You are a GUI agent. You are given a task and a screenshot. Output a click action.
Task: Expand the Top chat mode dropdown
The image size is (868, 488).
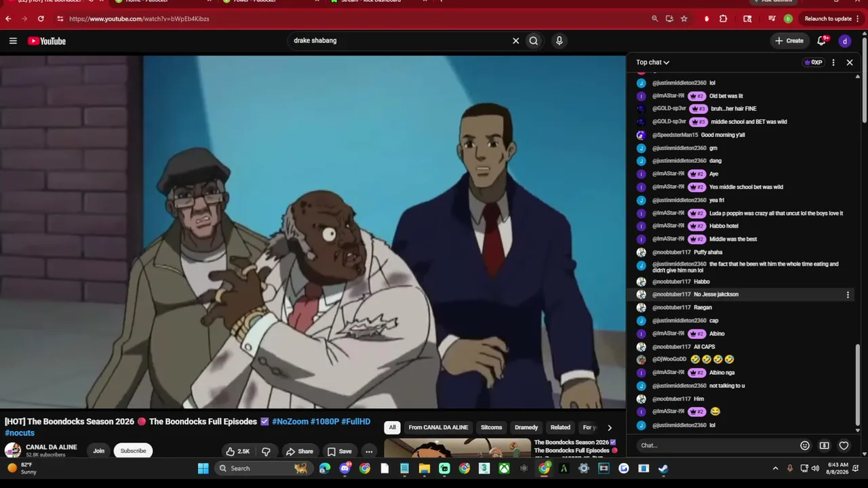(652, 62)
